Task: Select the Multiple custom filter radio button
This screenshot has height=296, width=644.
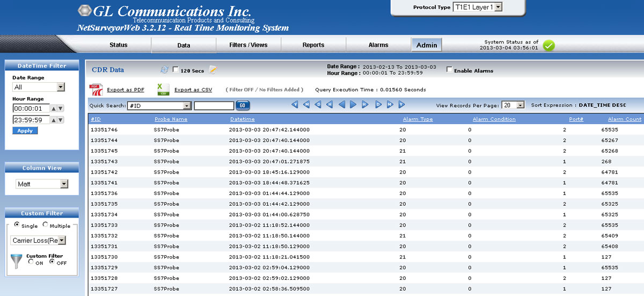Action: point(45,225)
